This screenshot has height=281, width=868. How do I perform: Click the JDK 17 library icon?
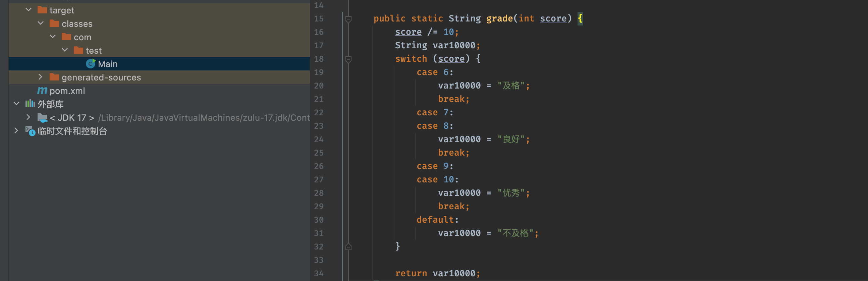[x=42, y=118]
